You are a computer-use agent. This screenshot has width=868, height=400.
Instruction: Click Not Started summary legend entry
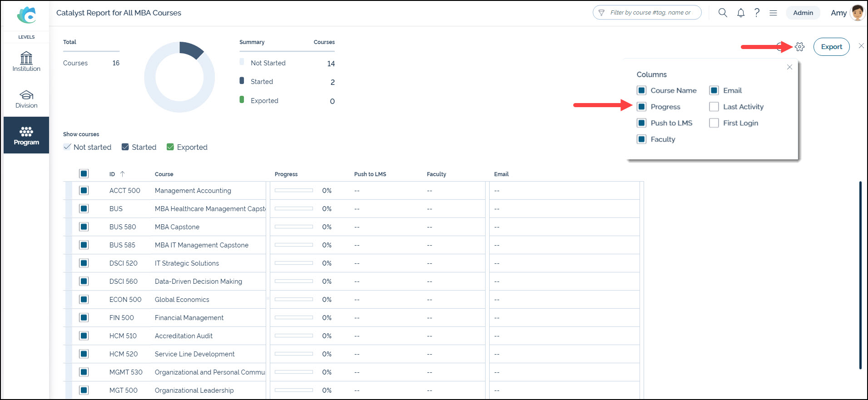coord(268,63)
